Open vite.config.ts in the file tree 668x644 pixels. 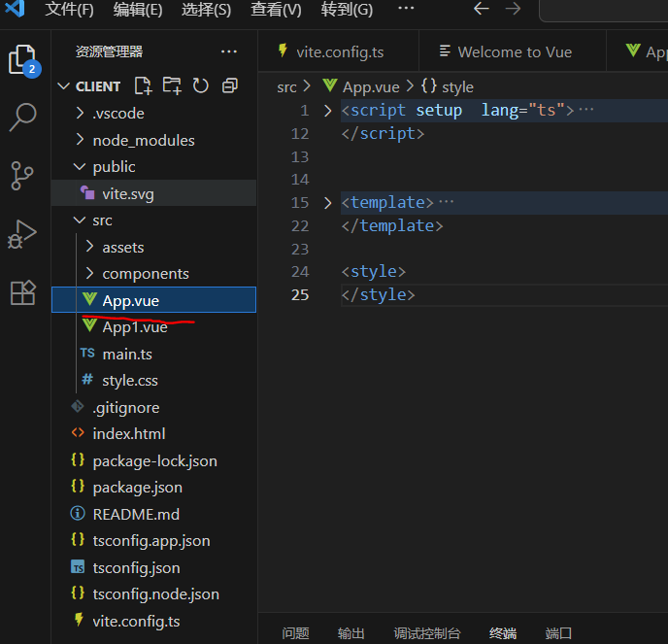[154, 622]
